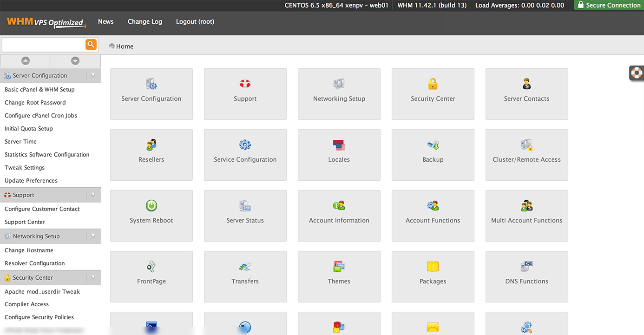Open the Server Configuration tile icon
This screenshot has width=644, height=335.
point(151,84)
